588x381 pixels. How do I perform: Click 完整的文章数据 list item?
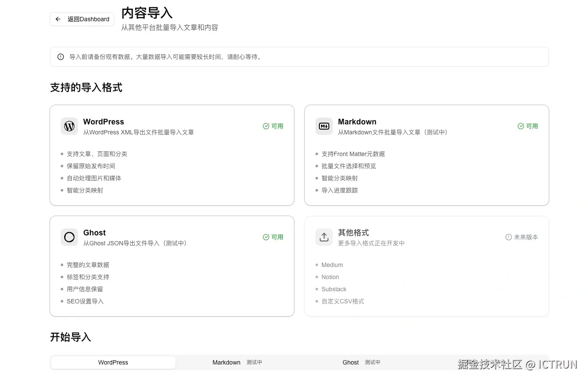(x=88, y=265)
